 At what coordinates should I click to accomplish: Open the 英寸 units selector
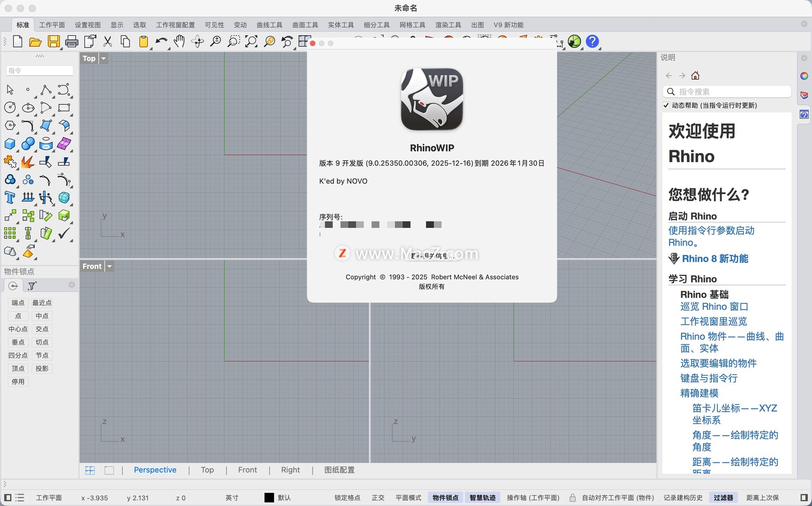pos(231,498)
